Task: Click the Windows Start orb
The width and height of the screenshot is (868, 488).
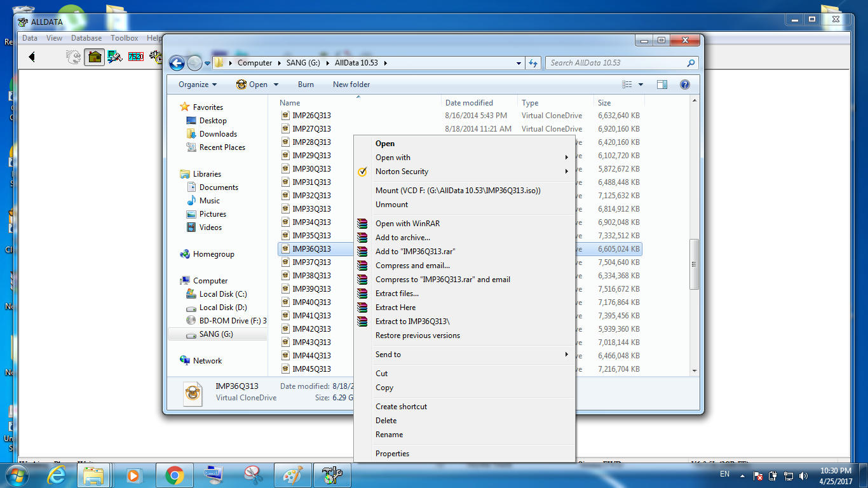Action: 16,475
